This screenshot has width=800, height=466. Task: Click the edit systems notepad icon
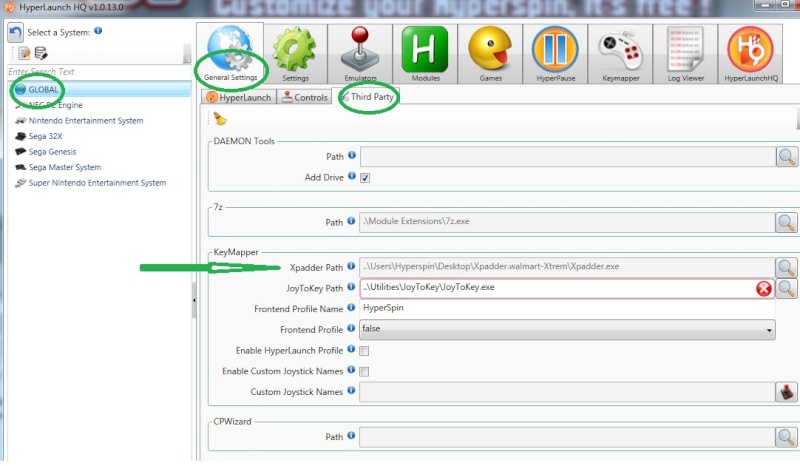point(24,53)
